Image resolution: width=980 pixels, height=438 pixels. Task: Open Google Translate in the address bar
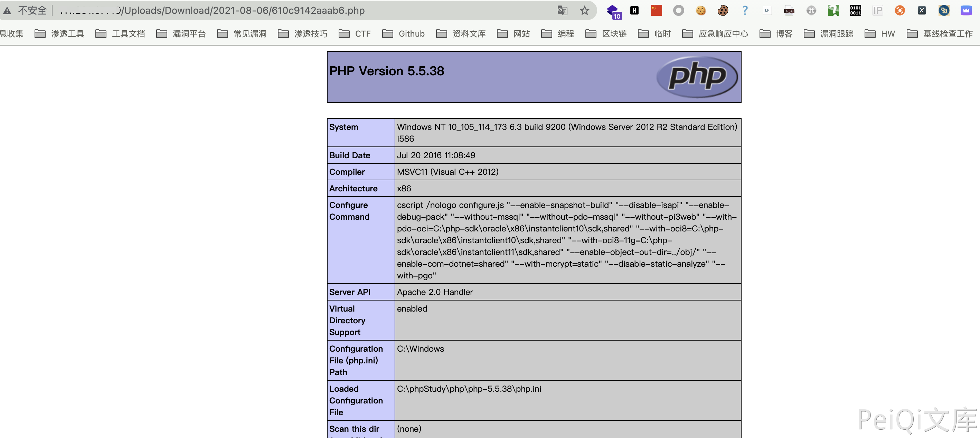(562, 10)
